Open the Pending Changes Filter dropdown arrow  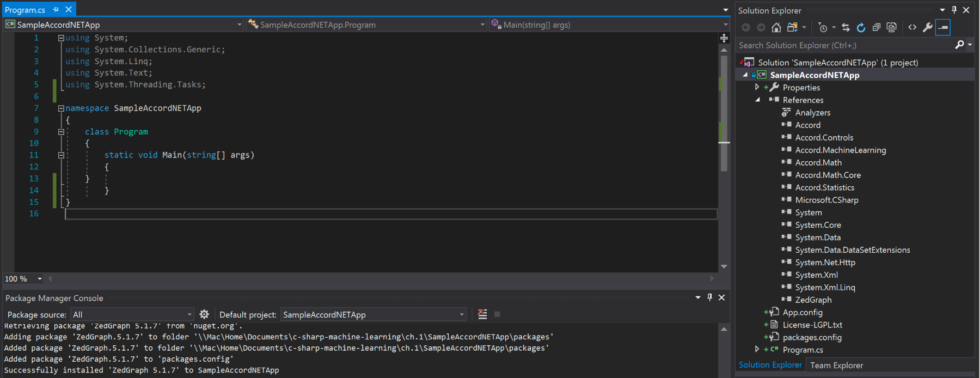coord(834,27)
